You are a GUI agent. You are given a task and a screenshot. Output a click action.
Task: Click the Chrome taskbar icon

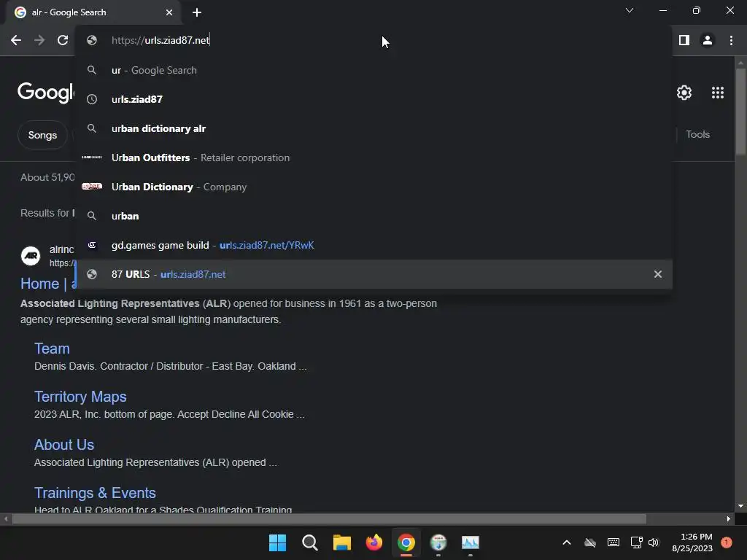coord(406,542)
